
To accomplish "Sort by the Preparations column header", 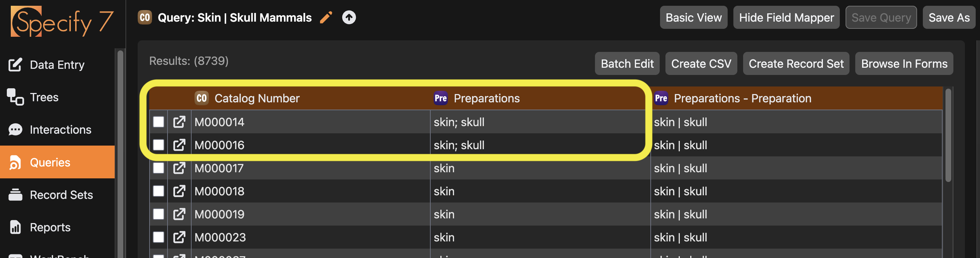I will coord(486,98).
